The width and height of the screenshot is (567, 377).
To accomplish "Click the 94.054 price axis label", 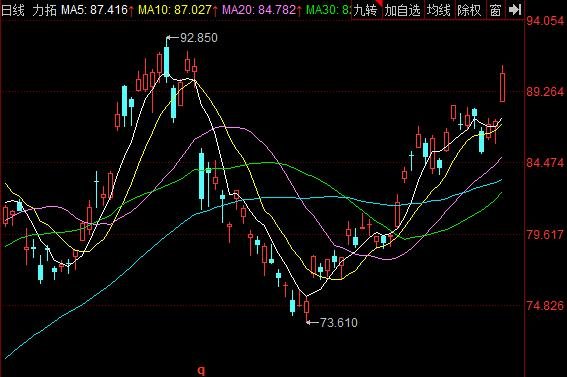I will pos(545,21).
